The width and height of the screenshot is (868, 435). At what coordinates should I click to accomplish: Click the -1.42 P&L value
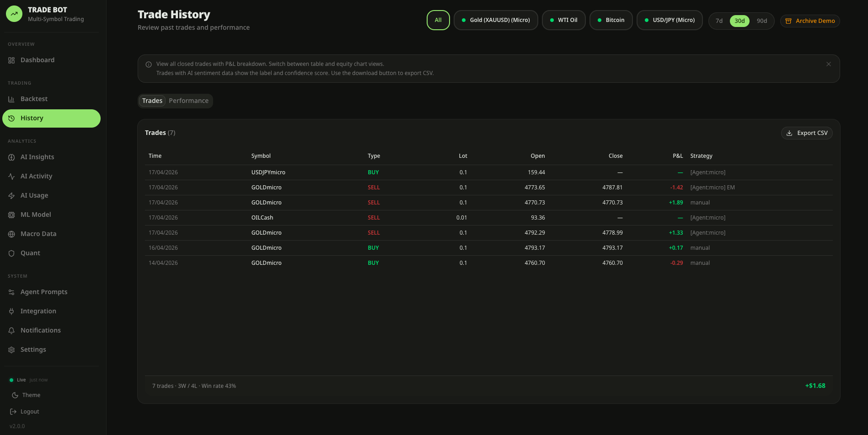(676, 188)
